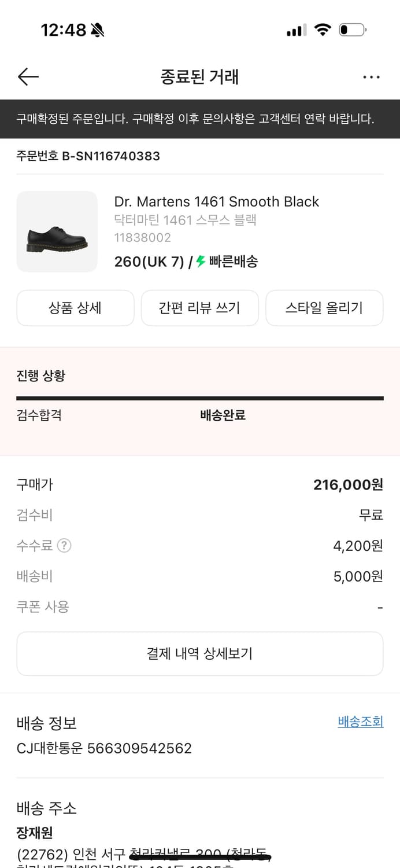400x868 pixels.
Task: Tap the 종료된 거래 title header
Action: point(200,76)
